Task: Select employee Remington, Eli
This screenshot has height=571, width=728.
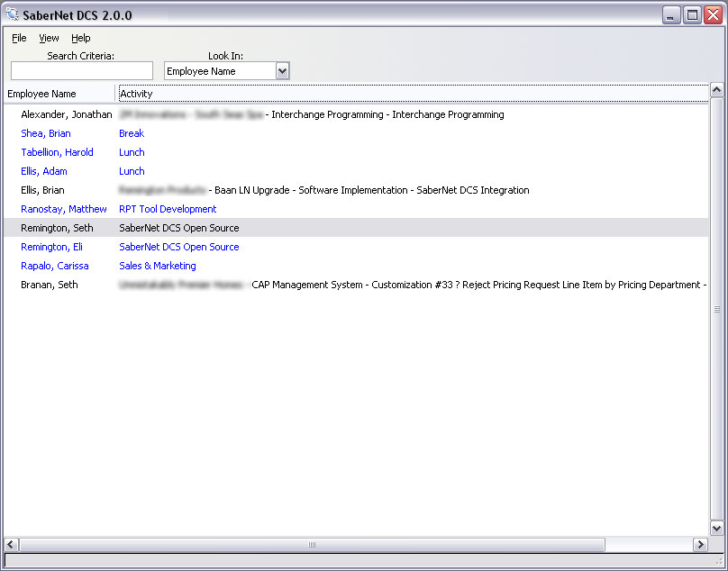Action: click(51, 247)
